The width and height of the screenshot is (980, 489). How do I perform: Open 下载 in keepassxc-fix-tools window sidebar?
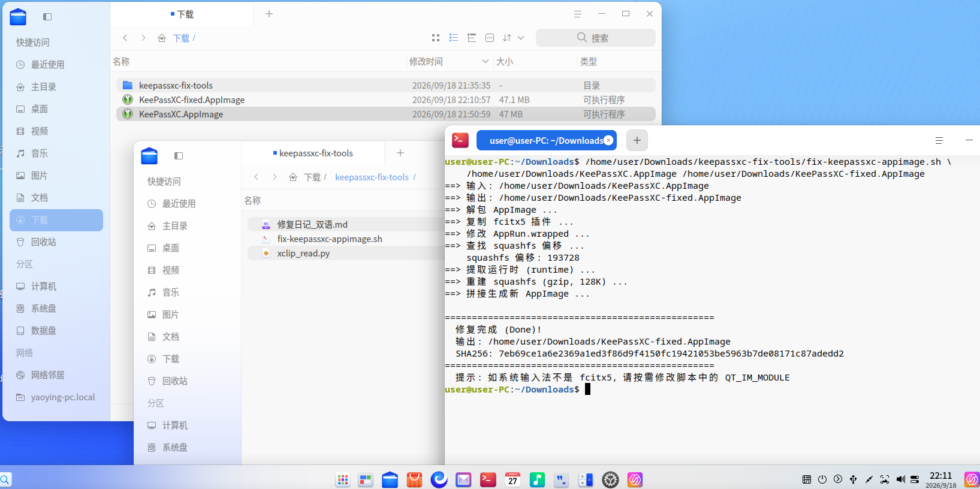click(x=188, y=359)
